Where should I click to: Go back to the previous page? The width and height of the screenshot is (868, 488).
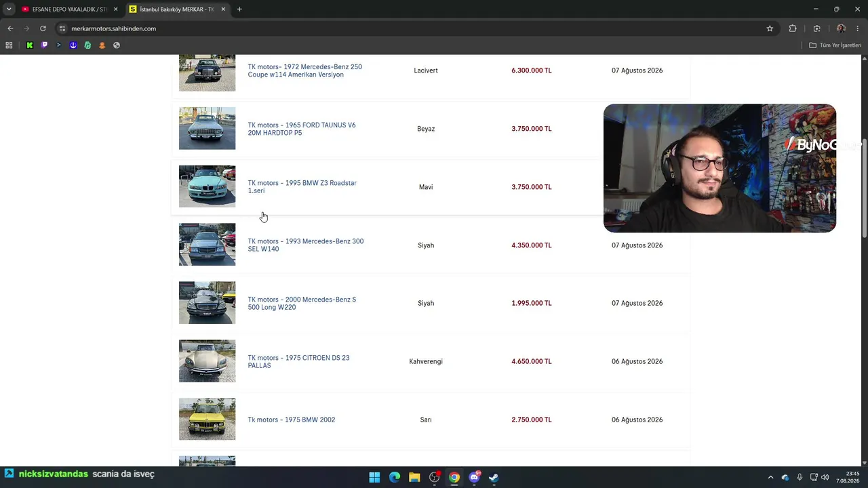point(10,28)
